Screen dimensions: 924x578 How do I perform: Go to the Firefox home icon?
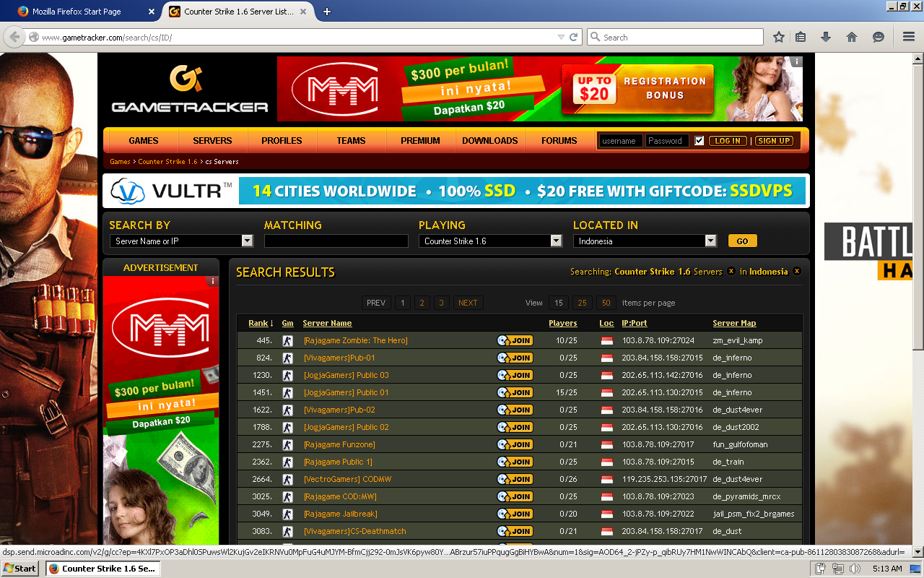tap(852, 37)
